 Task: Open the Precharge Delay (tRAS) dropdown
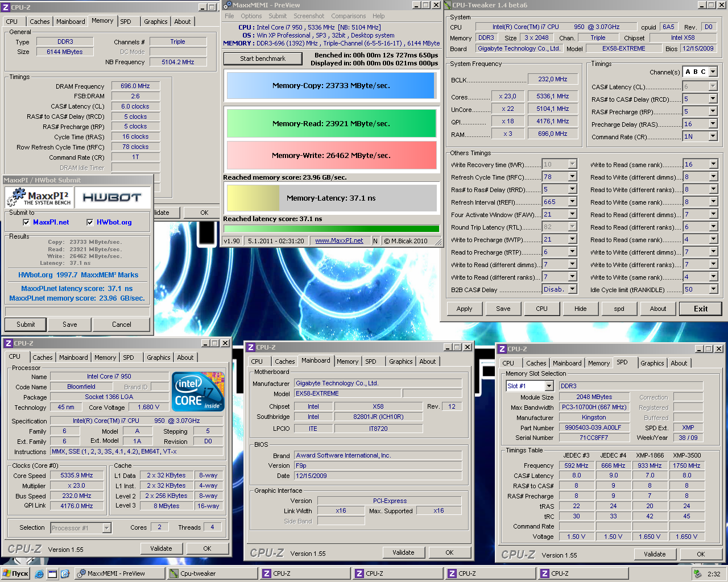click(713, 124)
